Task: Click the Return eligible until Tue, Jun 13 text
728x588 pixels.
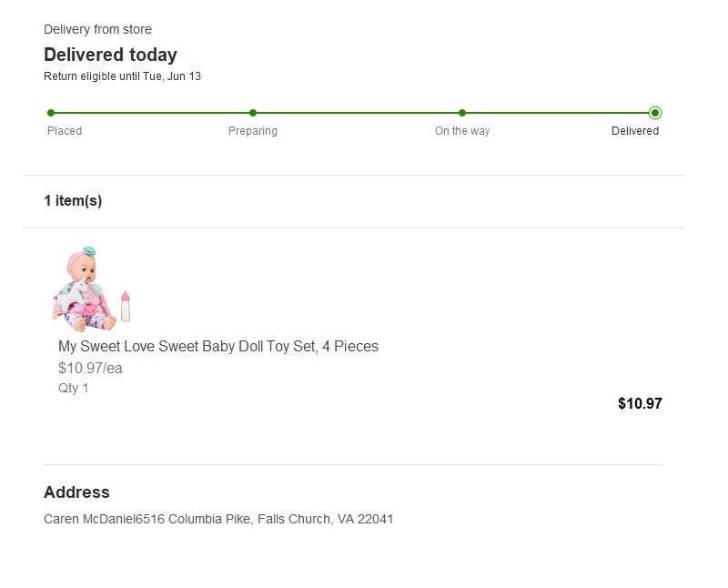Action: 122,76
